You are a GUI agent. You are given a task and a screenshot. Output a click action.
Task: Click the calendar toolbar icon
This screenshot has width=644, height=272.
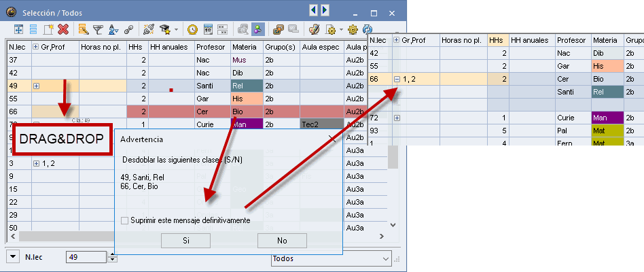207,29
